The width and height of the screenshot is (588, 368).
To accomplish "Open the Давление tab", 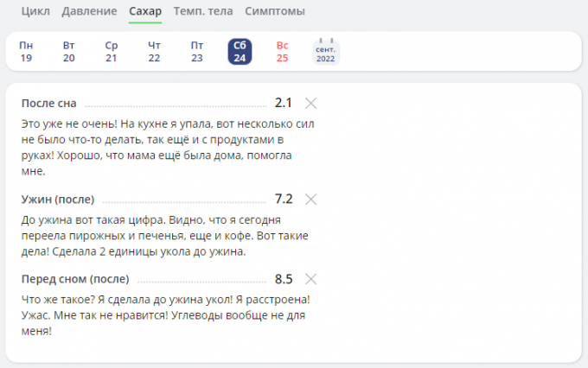I will (89, 11).
